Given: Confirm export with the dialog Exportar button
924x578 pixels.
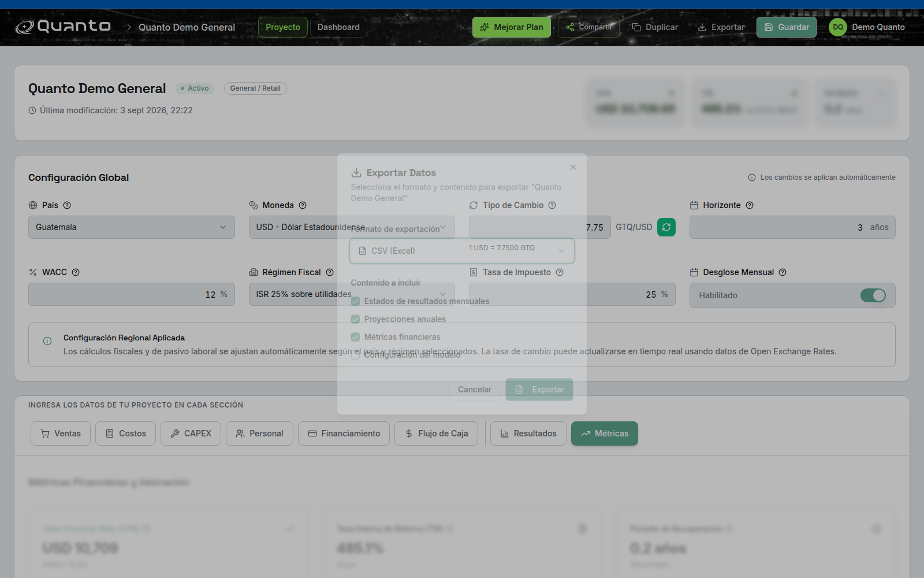Looking at the screenshot, I should [x=539, y=390].
